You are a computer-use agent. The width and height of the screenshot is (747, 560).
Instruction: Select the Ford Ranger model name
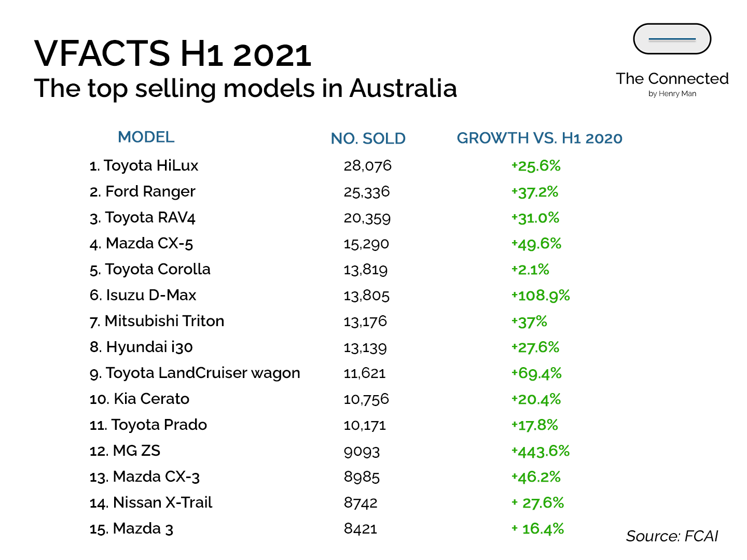(143, 192)
